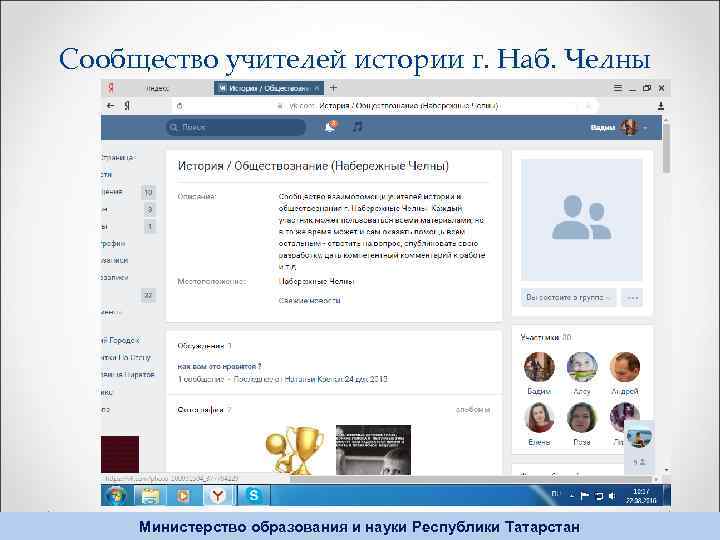Open browser downloads arrow icon

coord(661,106)
